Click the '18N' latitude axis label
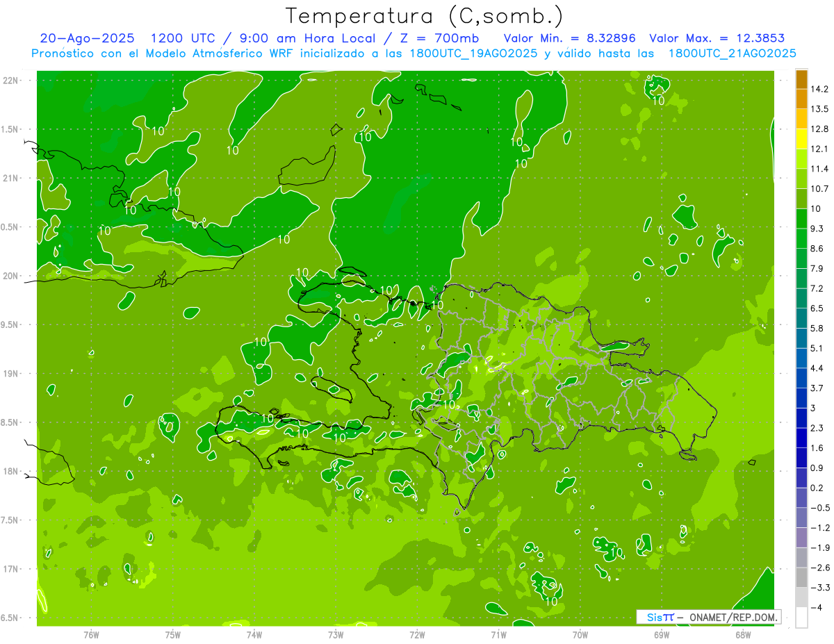 click(x=11, y=471)
